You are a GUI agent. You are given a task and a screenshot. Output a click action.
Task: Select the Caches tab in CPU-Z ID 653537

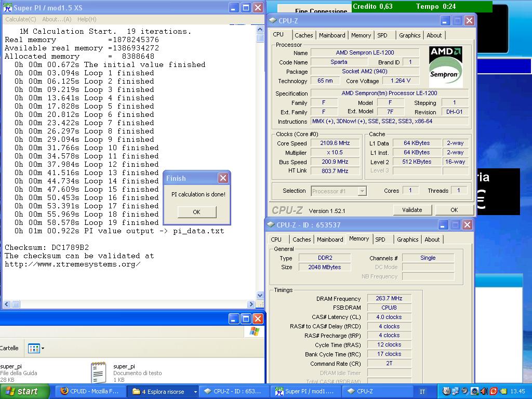point(302,240)
